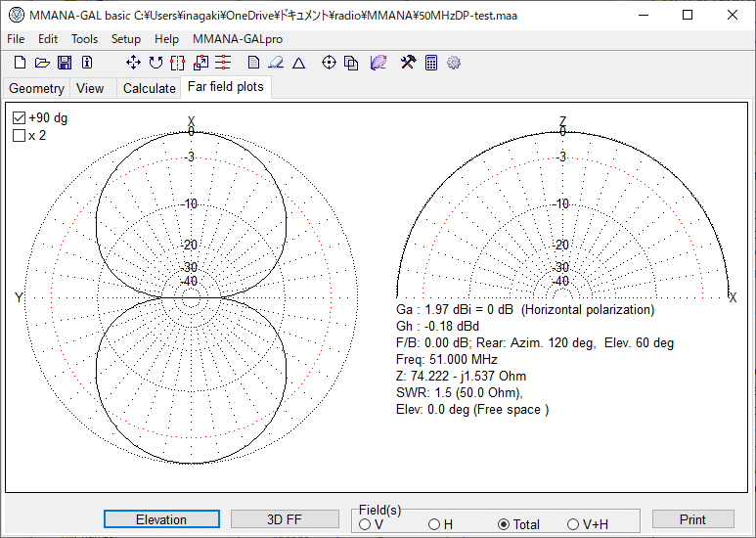Switch to the Calculate tab
Image resolution: width=756 pixels, height=538 pixels.
[149, 88]
